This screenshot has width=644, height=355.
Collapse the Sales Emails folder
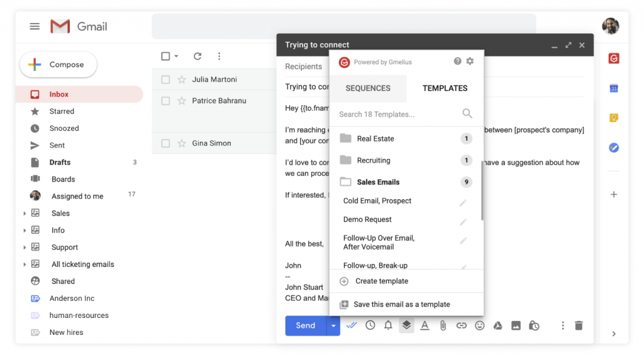pos(406,182)
